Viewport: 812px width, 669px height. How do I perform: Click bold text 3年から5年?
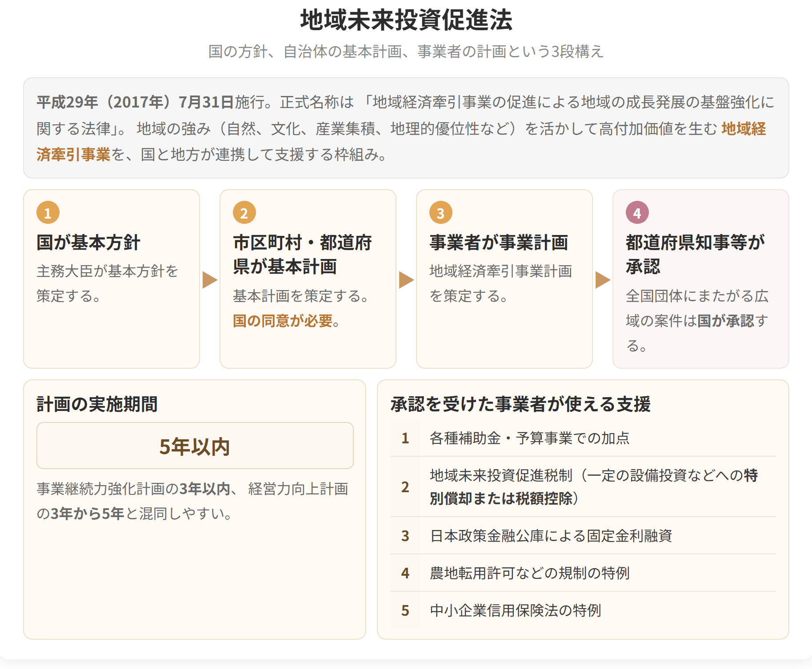click(87, 514)
